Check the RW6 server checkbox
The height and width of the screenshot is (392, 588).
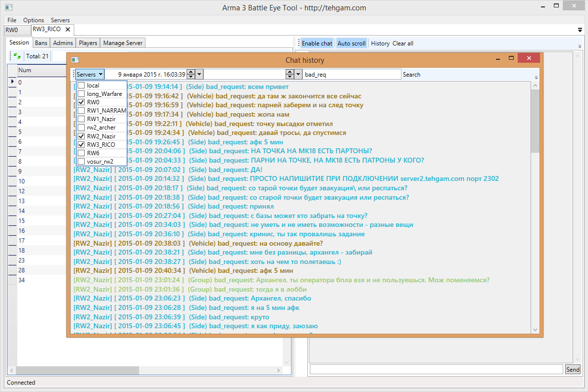(x=81, y=153)
